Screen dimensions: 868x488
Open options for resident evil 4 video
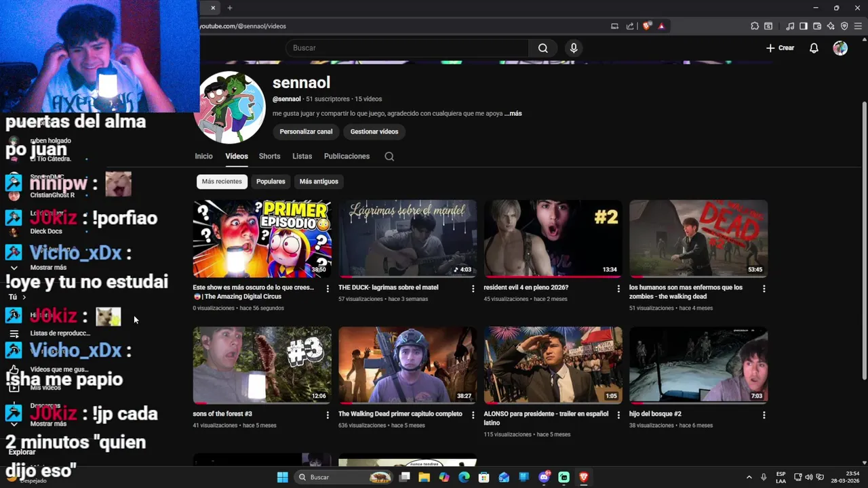pos(618,289)
